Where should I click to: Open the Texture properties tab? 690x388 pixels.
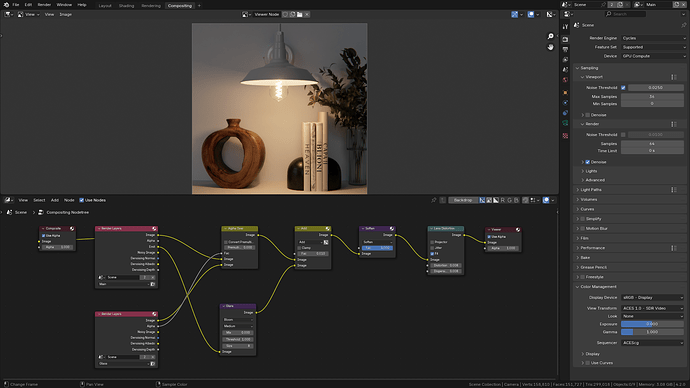[565, 136]
